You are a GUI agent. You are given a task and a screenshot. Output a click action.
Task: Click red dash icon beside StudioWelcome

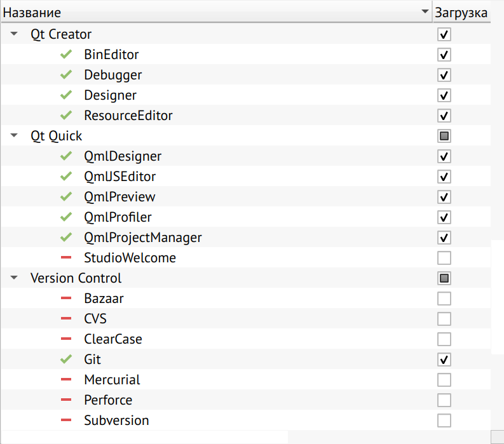(66, 257)
